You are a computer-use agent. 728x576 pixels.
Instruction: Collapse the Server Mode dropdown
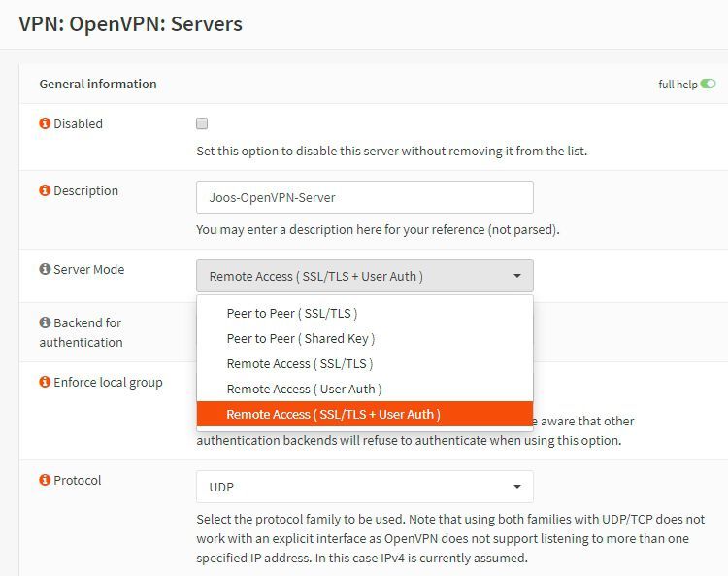pyautogui.click(x=364, y=276)
